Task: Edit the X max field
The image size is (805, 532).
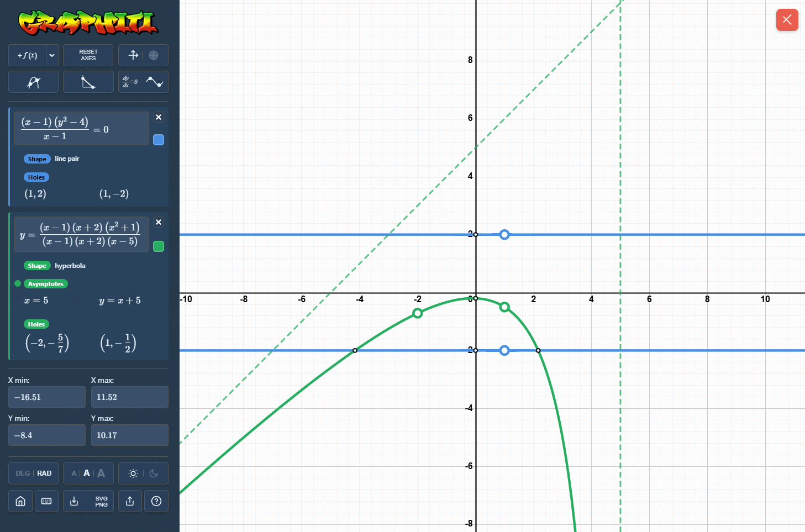Action: (130, 397)
